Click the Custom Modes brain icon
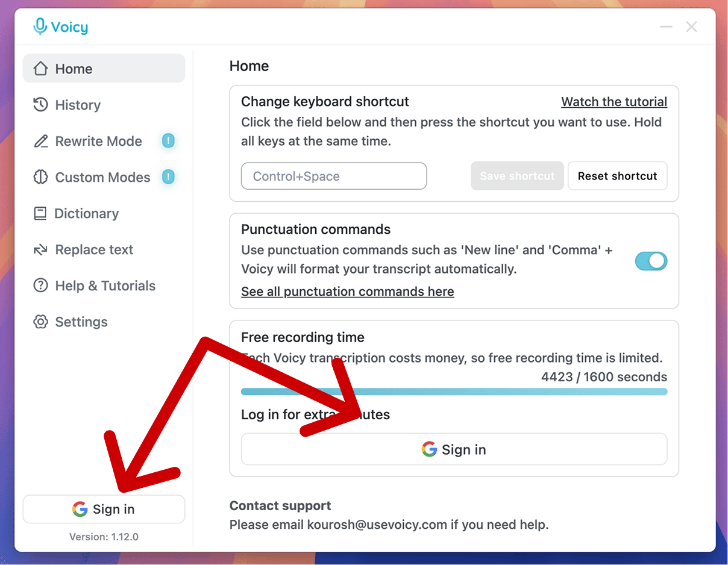 coord(40,177)
